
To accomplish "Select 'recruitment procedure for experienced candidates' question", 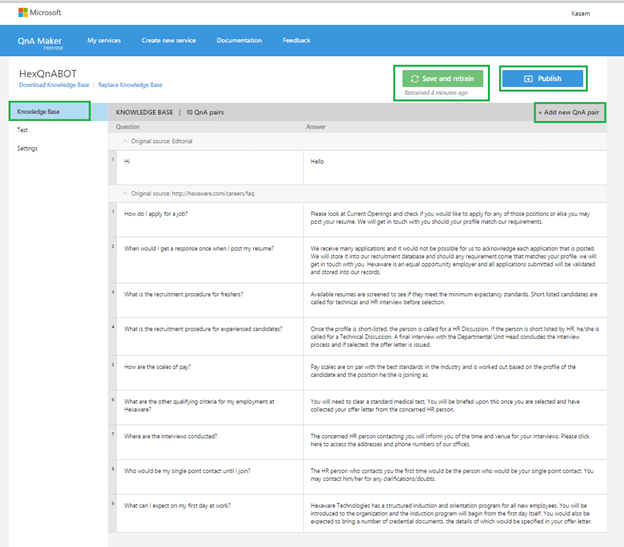I will point(210,337).
